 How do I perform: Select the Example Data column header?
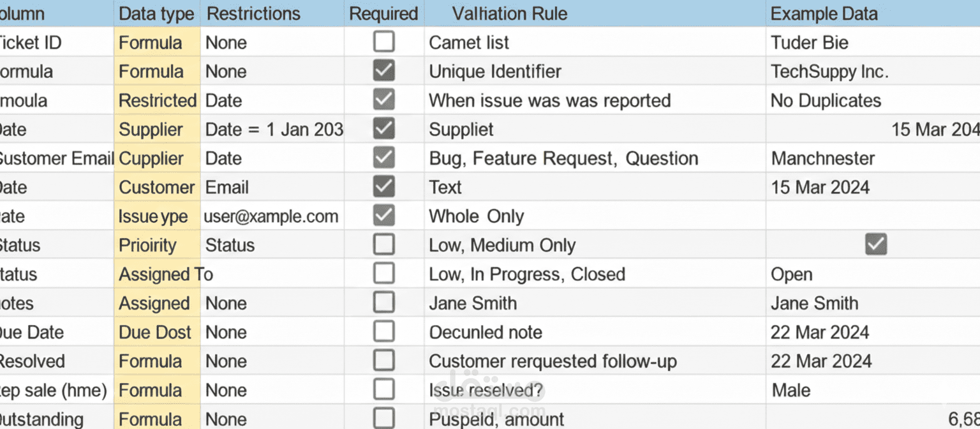824,13
